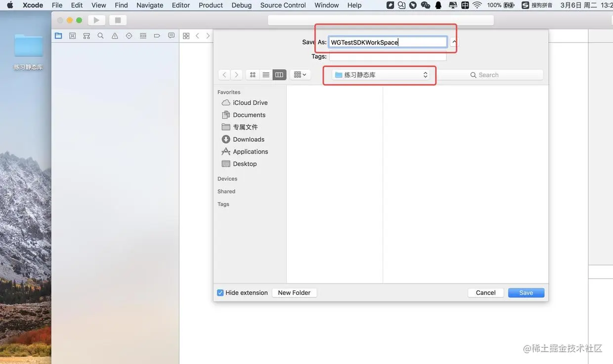This screenshot has height=364, width=613.
Task: Toggle the Hide extension checkbox
Action: [x=220, y=293]
